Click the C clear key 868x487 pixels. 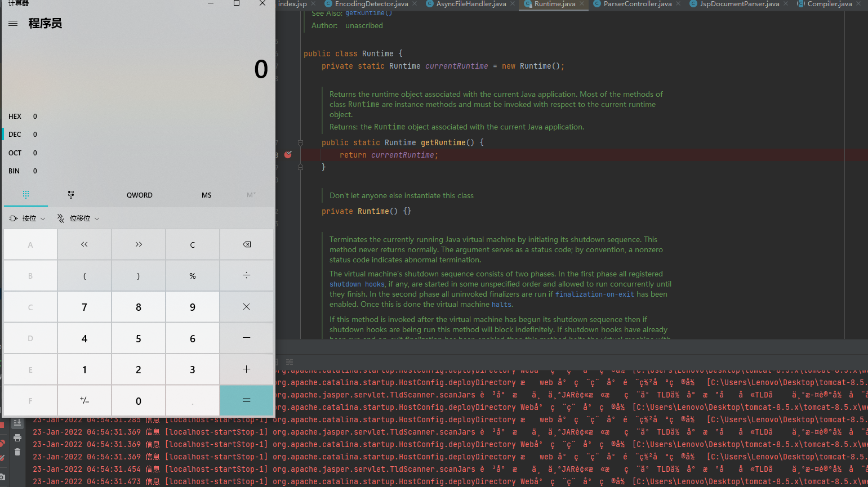193,244
